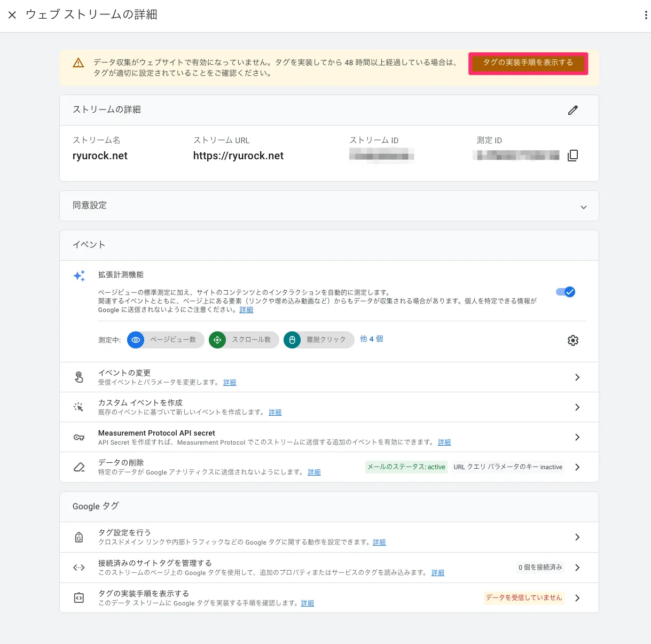Click the outbound click mouse icon chip
This screenshot has height=644, width=651.
click(292, 340)
